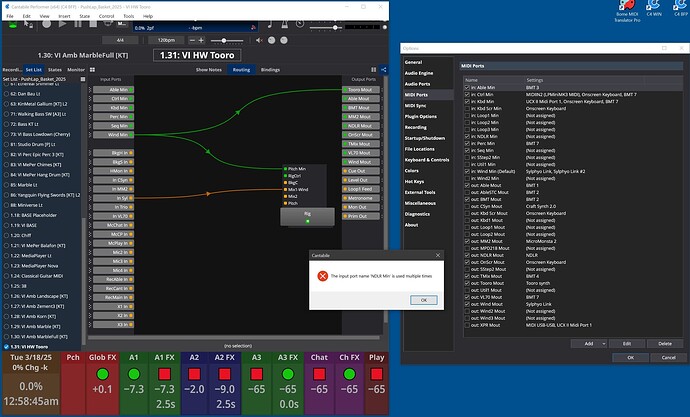
Task: Uncheck the 'in: Ctrl Min' port checkbox
Action: (x=467, y=95)
